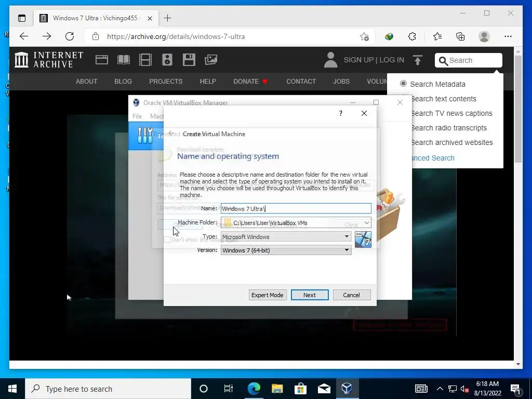View site information lock icon
This screenshot has height=399, width=532.
pos(96,36)
